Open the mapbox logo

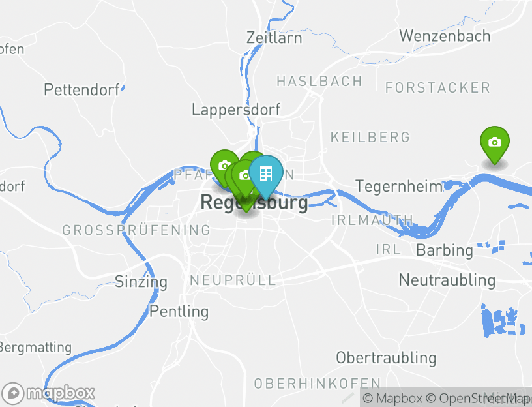tap(48, 393)
